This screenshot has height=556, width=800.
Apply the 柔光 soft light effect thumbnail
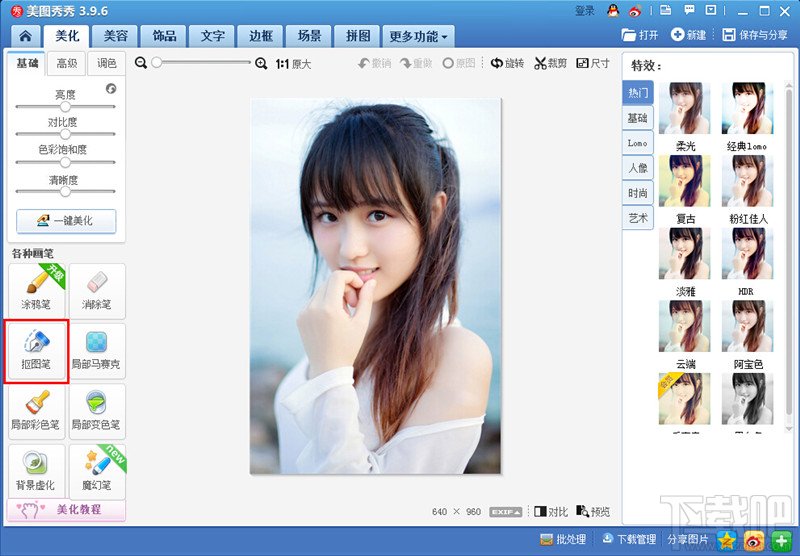click(684, 109)
